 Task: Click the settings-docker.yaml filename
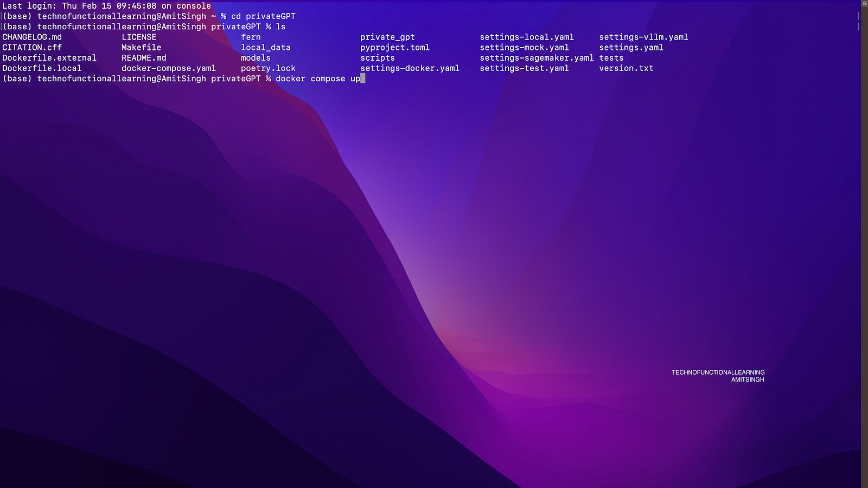click(410, 68)
